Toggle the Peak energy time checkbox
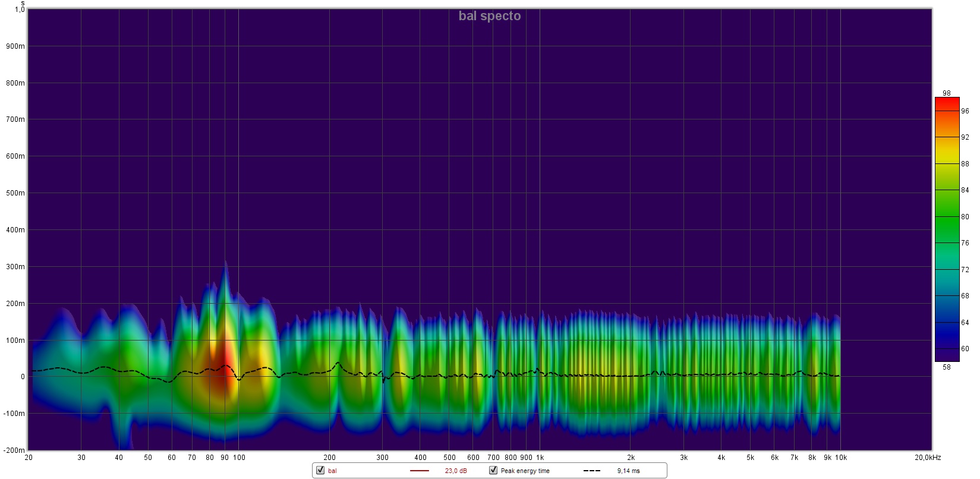 tap(493, 470)
